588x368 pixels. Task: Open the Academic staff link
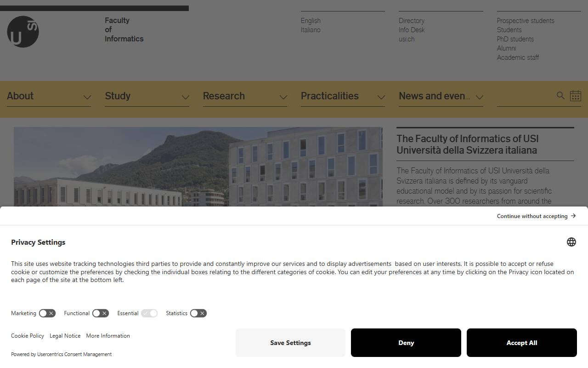[518, 57]
